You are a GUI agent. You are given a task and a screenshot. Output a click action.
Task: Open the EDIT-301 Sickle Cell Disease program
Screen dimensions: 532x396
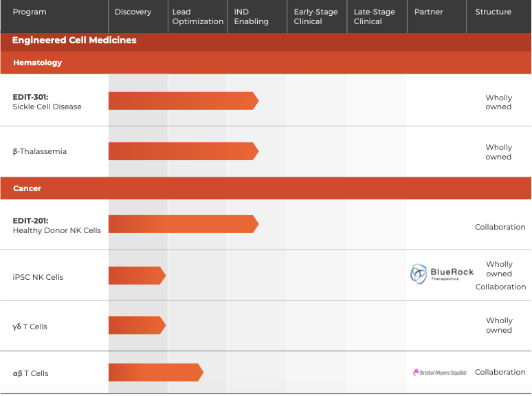coord(47,102)
